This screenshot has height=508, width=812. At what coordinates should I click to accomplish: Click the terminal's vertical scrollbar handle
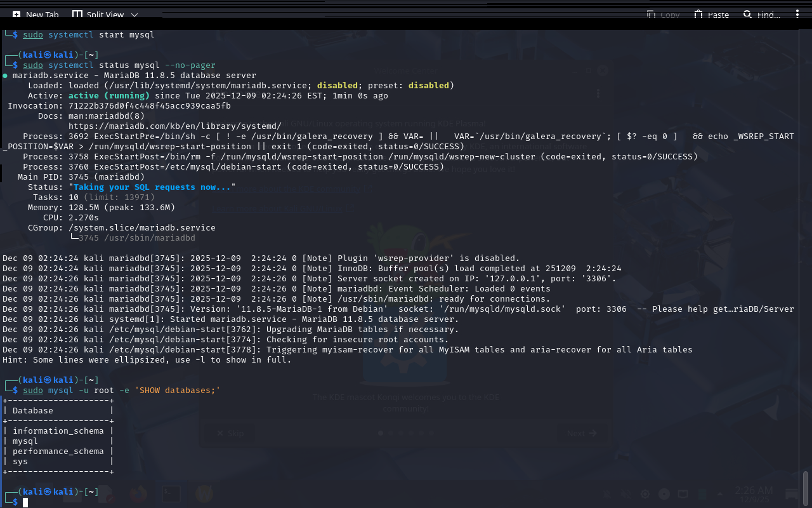[x=806, y=488]
